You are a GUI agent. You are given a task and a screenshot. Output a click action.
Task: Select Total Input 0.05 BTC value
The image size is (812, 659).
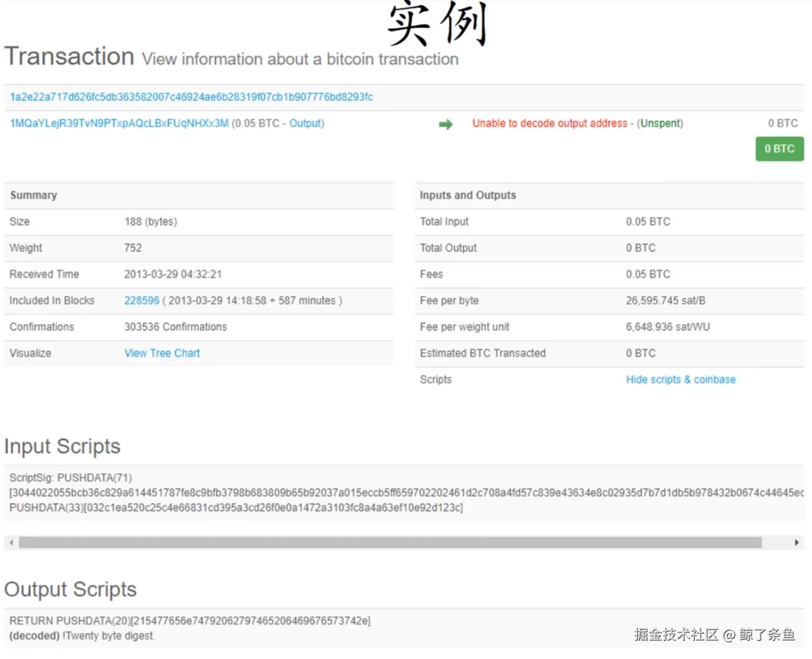648,222
